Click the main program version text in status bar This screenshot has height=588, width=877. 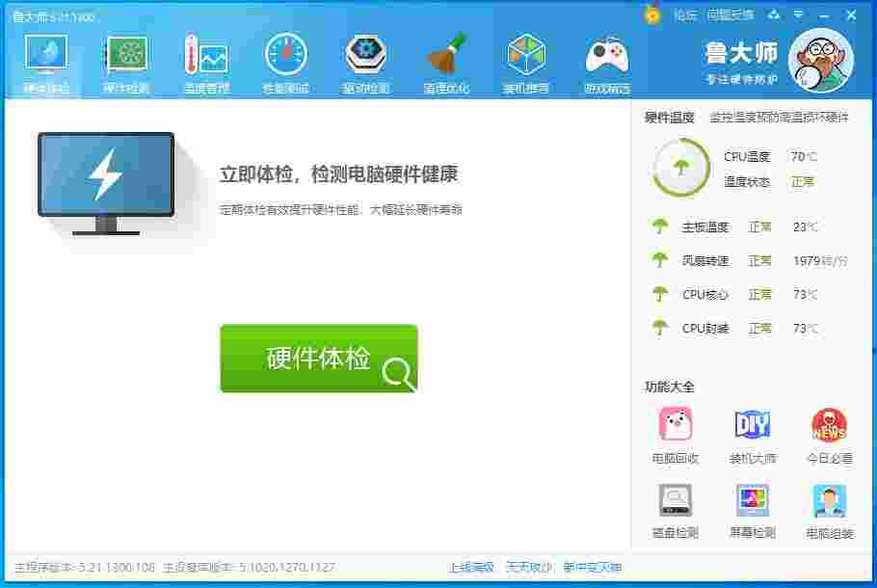pyautogui.click(x=85, y=568)
